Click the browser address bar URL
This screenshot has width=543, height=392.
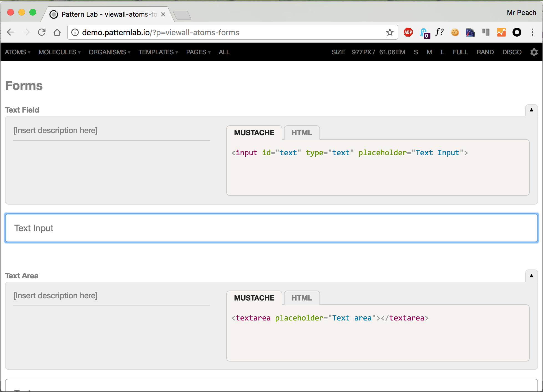(161, 32)
